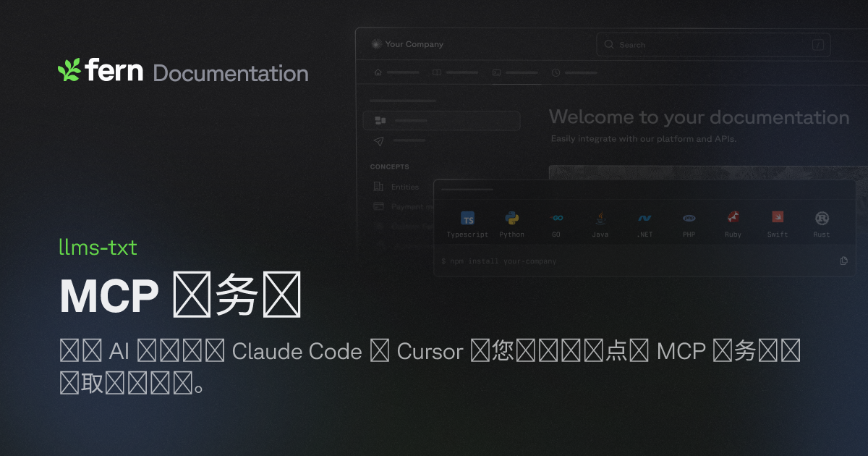Select the Typescript language icon
The width and height of the screenshot is (868, 456).
click(x=468, y=219)
